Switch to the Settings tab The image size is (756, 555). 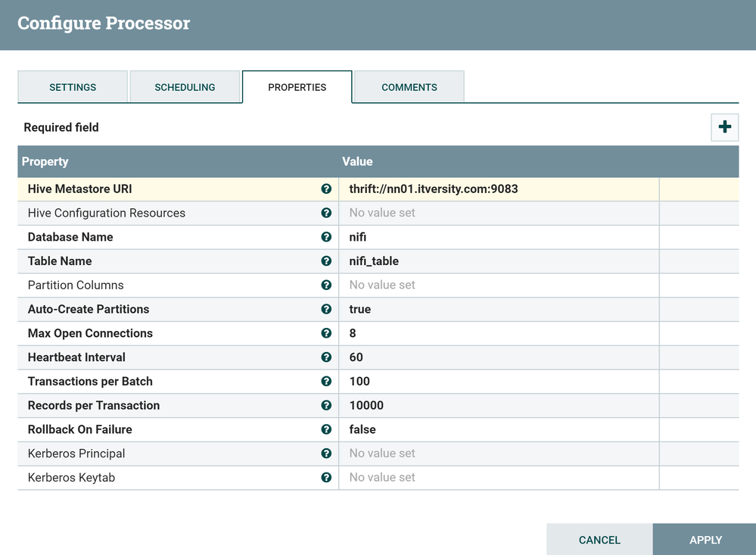[x=73, y=87]
